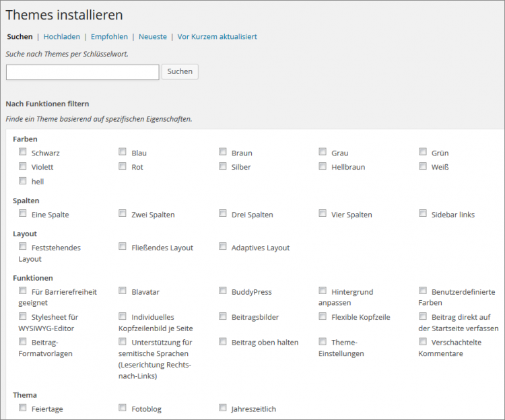Go to the Neueste themes link
Image resolution: width=505 pixels, height=420 pixels.
(152, 37)
